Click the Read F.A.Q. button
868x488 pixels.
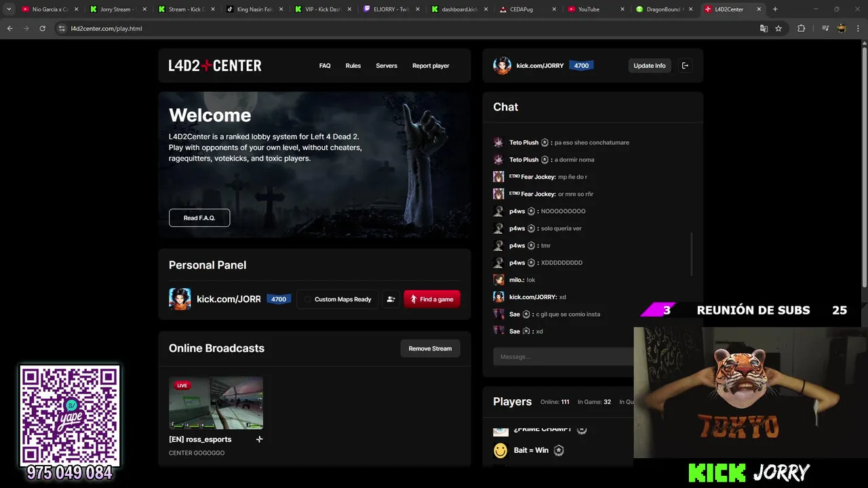click(199, 218)
